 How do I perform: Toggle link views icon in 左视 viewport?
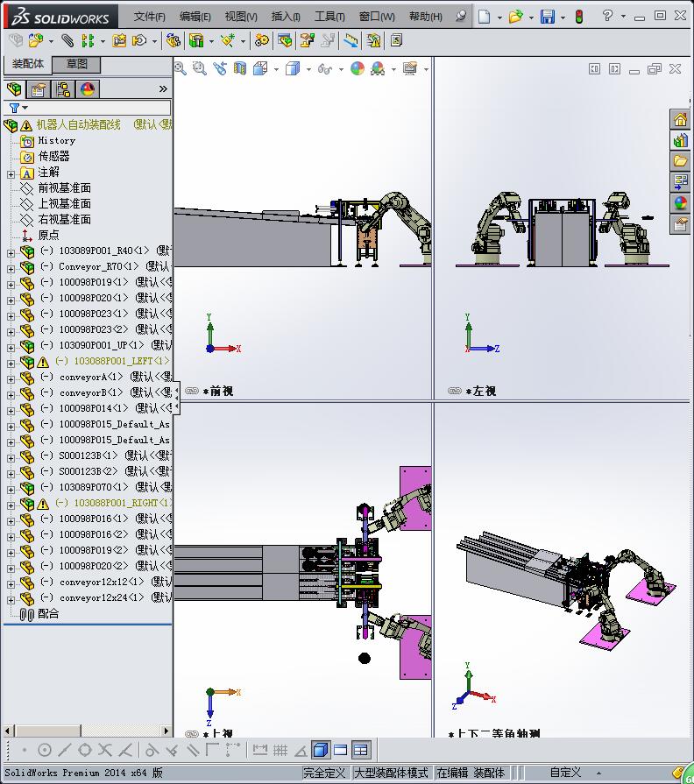click(x=455, y=391)
